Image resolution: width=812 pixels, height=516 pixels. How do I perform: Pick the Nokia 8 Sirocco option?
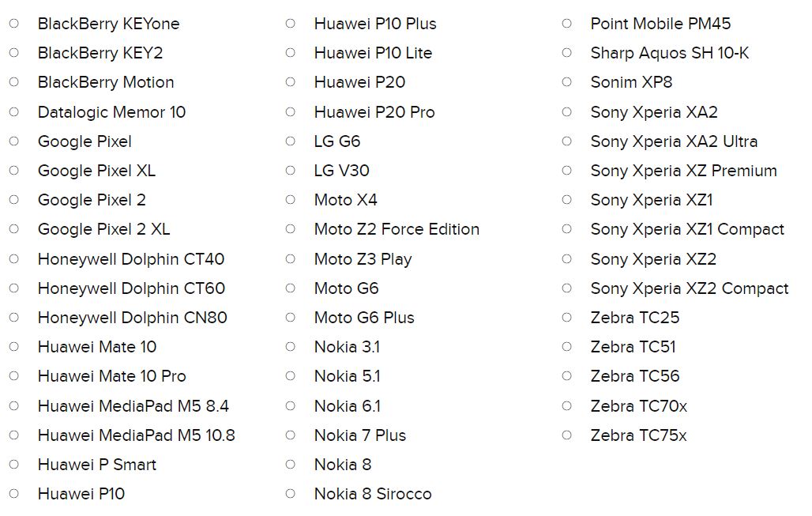[x=291, y=494]
